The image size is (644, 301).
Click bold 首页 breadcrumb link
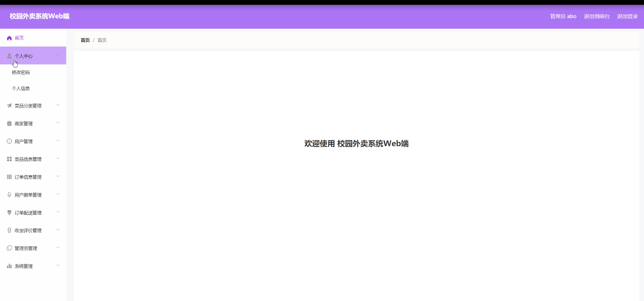tap(85, 40)
